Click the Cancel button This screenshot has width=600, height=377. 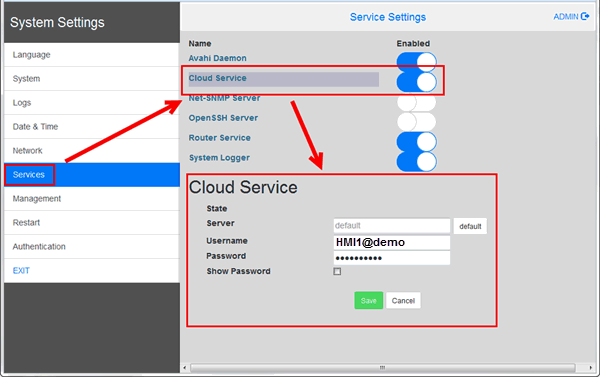coord(403,301)
